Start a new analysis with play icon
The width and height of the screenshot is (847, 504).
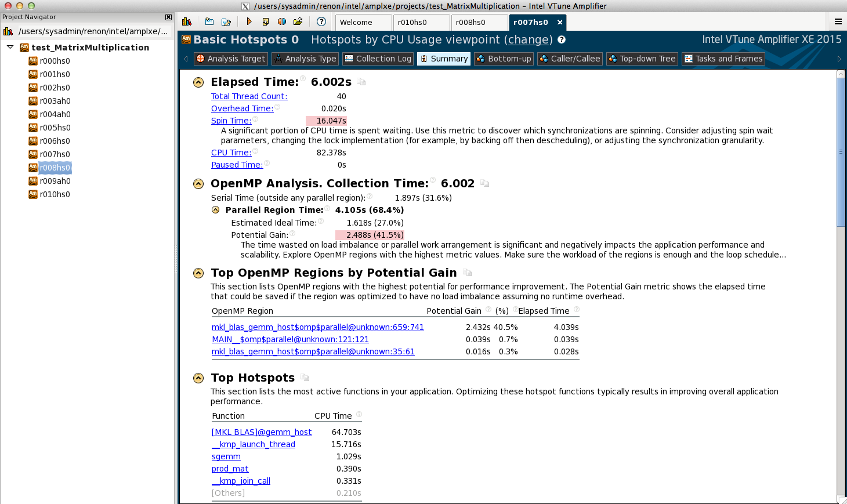(249, 21)
